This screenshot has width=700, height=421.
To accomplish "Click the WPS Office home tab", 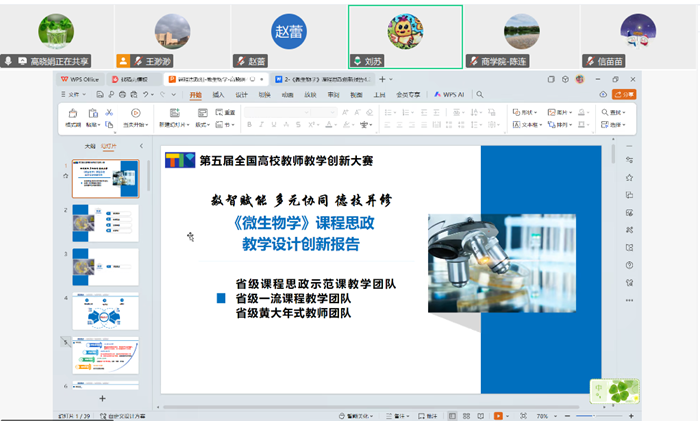I will (81, 78).
